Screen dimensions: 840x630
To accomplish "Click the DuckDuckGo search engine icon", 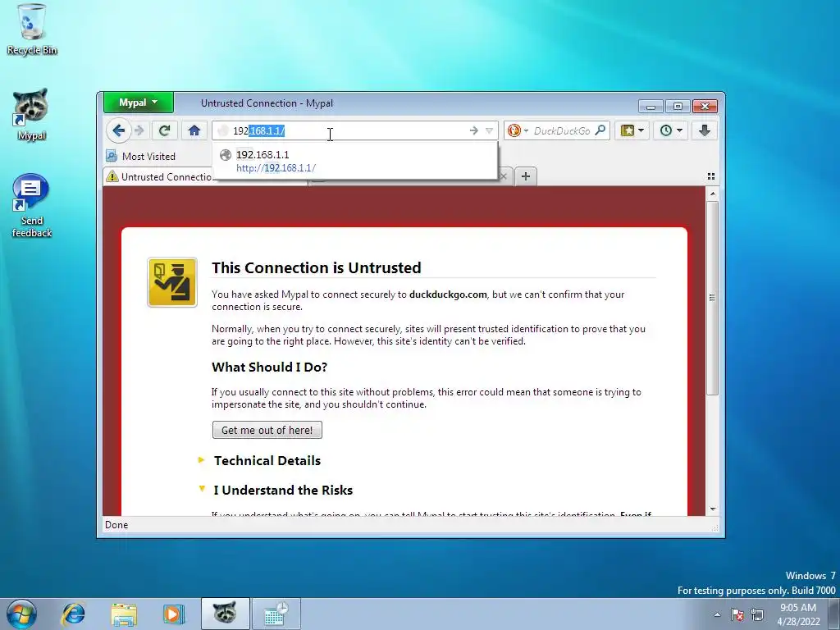I will tap(514, 130).
